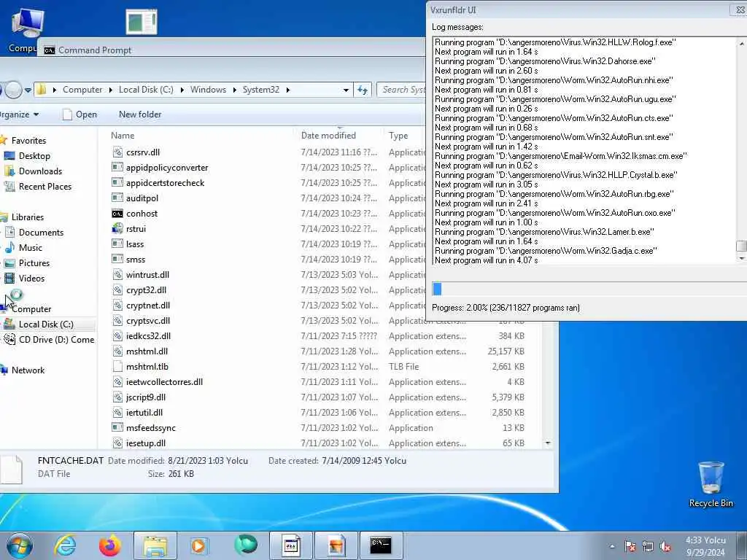Click the Explorer forward navigation button

tap(13, 90)
